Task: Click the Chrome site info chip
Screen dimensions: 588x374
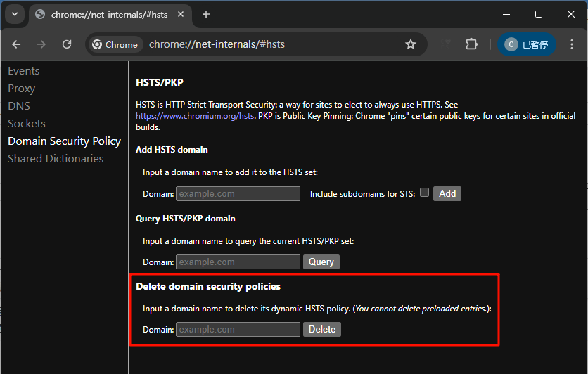Action: tap(115, 44)
